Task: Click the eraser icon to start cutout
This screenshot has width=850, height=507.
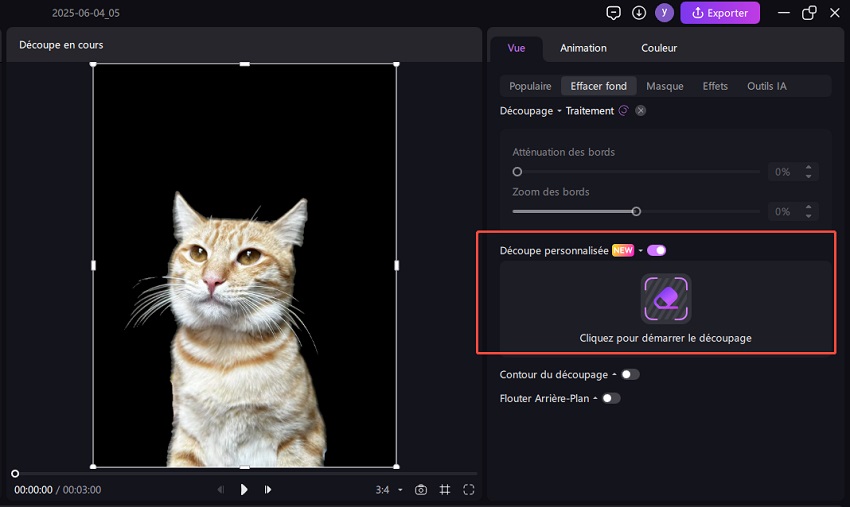Action: [666, 299]
